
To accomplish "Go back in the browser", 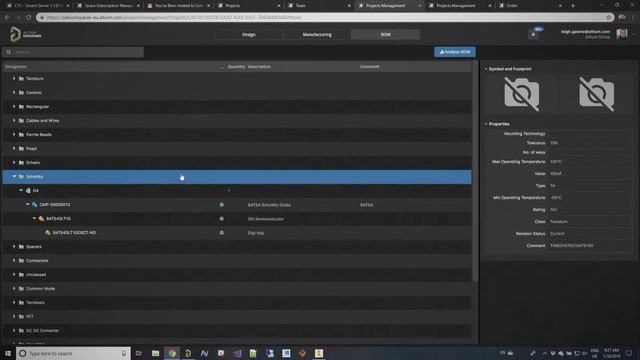I will (7, 17).
